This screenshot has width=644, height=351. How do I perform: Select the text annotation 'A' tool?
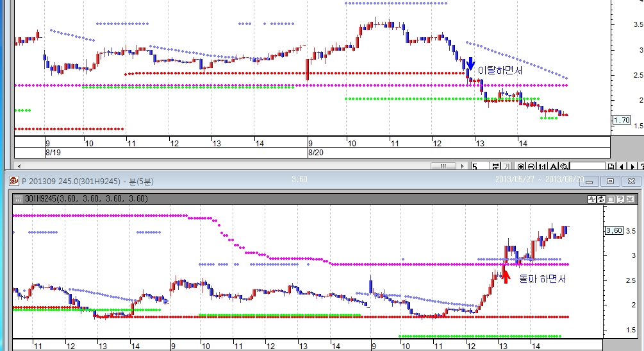(x=554, y=166)
